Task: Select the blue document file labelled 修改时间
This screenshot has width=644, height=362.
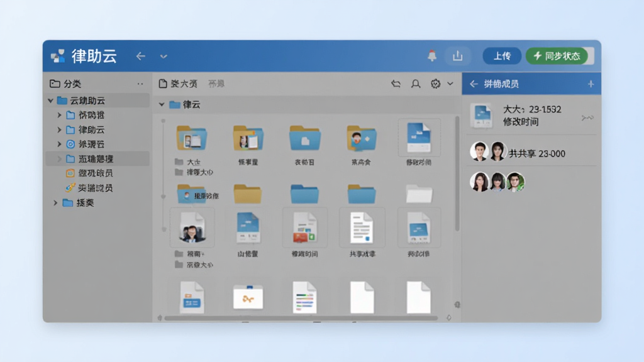Action: point(418,138)
